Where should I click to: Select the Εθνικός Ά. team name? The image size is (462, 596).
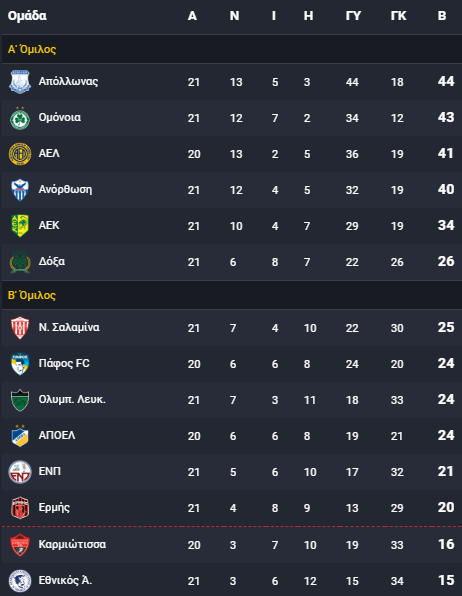pos(65,580)
